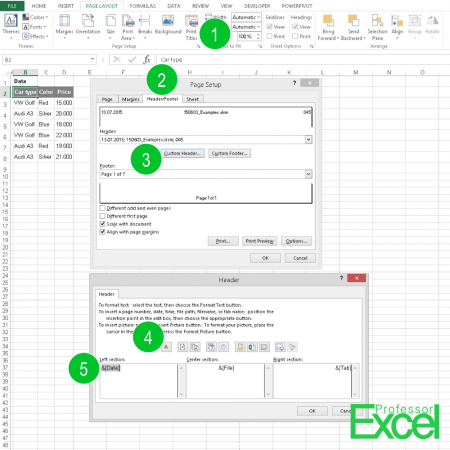
Task: Click the Custom Footer... button
Action: 229,153
